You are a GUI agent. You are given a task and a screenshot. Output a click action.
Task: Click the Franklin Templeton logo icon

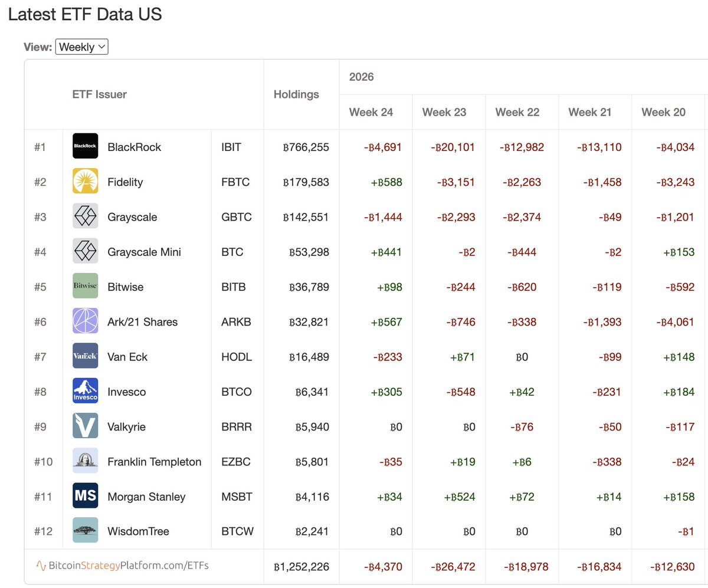click(86, 461)
